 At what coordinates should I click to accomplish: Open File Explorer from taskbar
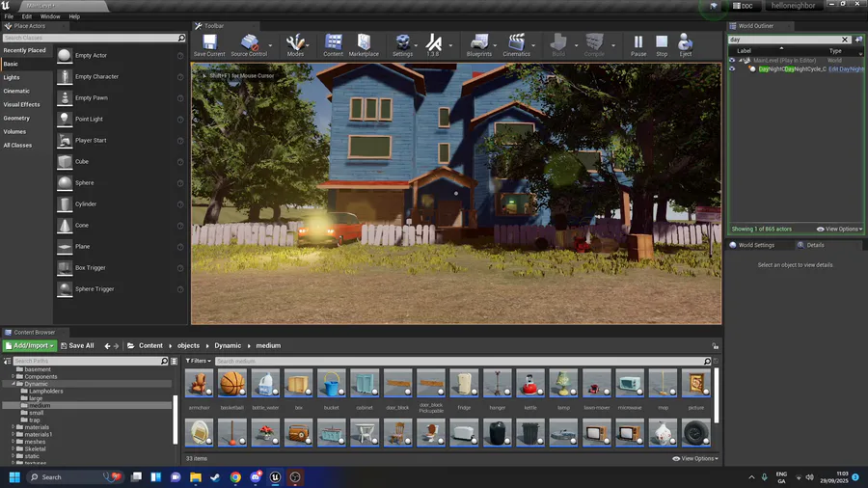click(x=196, y=477)
